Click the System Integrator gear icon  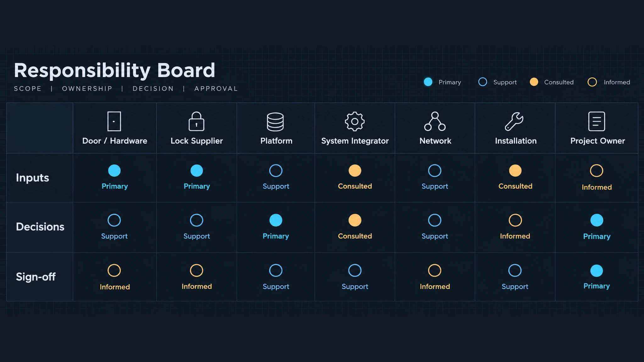[355, 121]
